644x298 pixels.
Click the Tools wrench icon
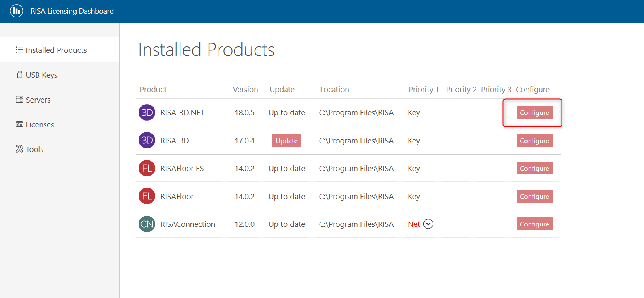[x=19, y=149]
